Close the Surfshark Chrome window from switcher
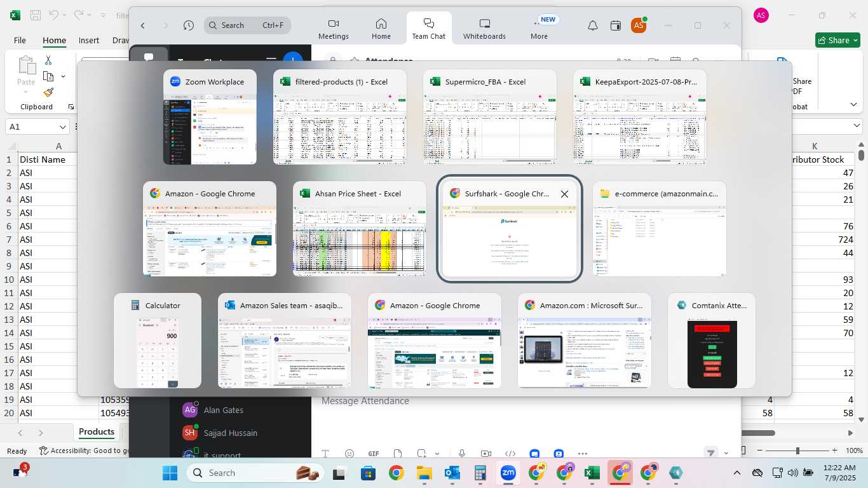This screenshot has height=488, width=868. (x=564, y=194)
